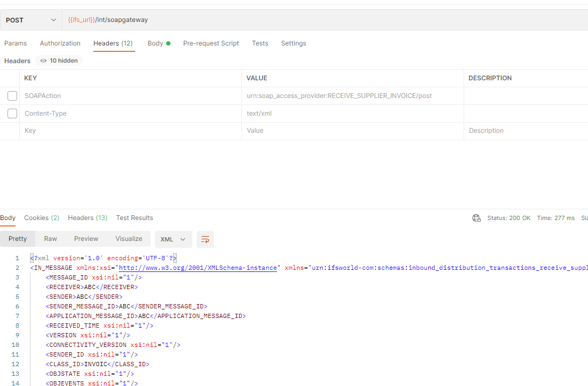Open the Pre-request Script tab

tap(211, 43)
